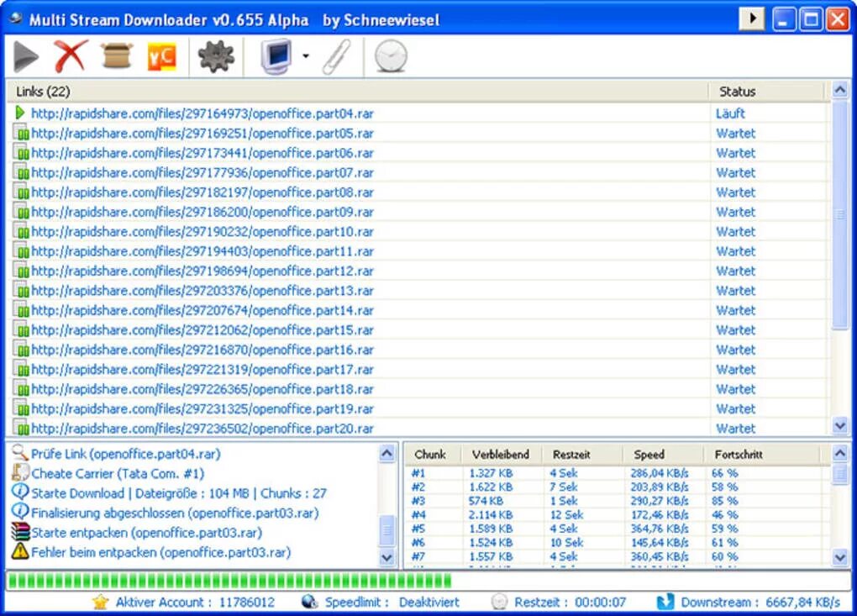Click info icon beside Finalisierung abgeschlossen
The height and width of the screenshot is (616, 857).
[20, 512]
